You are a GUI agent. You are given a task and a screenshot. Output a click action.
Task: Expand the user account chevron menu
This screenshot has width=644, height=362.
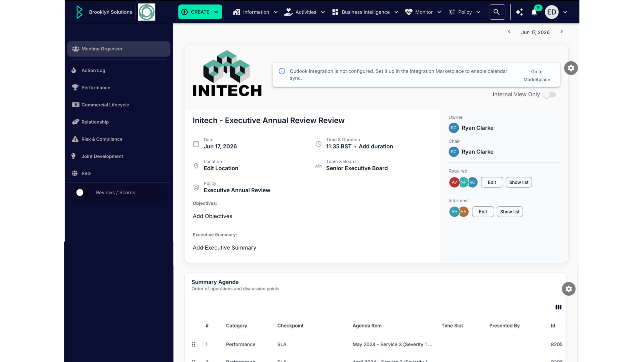565,12
